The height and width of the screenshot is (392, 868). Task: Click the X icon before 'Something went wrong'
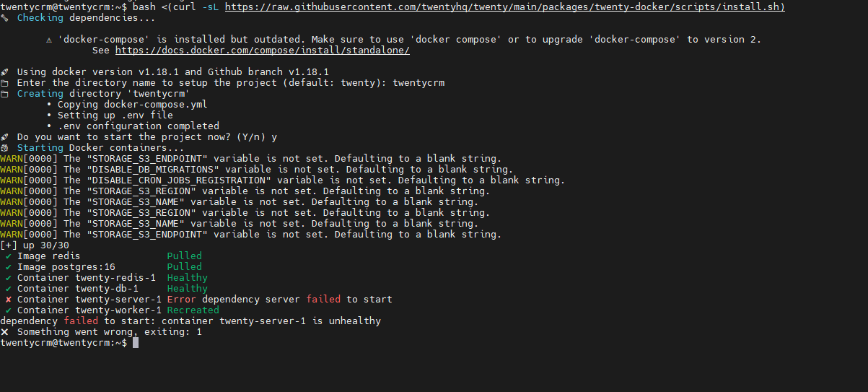(x=4, y=331)
